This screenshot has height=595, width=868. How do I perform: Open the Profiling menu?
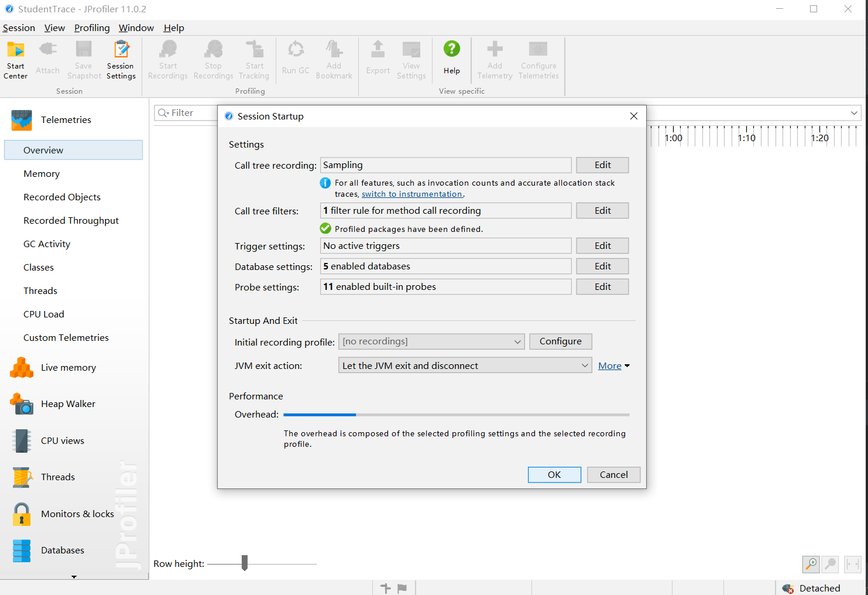(x=92, y=28)
